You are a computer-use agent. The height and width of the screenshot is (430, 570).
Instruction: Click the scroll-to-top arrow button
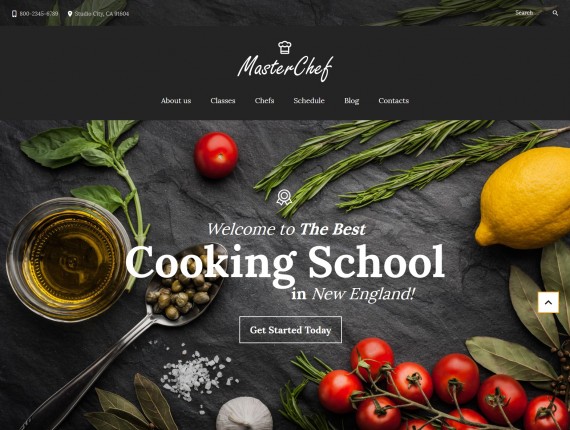548,302
